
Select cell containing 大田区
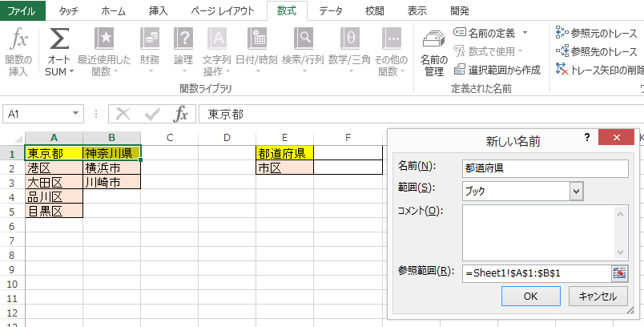[x=54, y=182]
